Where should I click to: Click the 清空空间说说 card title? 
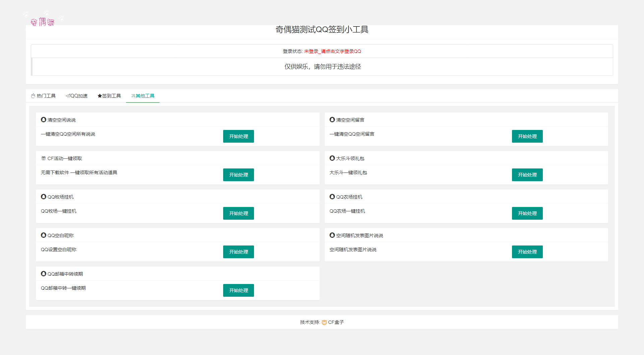(x=62, y=120)
